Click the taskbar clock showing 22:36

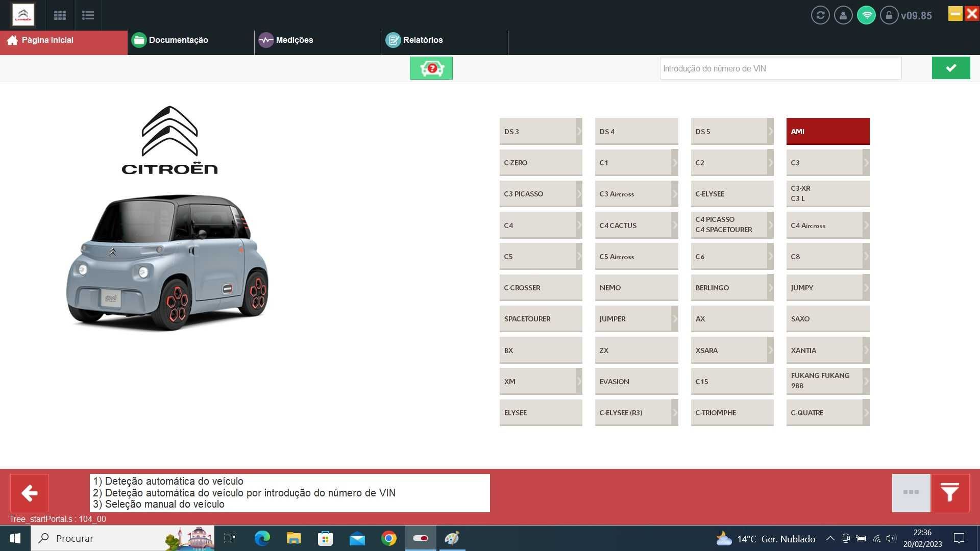coord(922,538)
